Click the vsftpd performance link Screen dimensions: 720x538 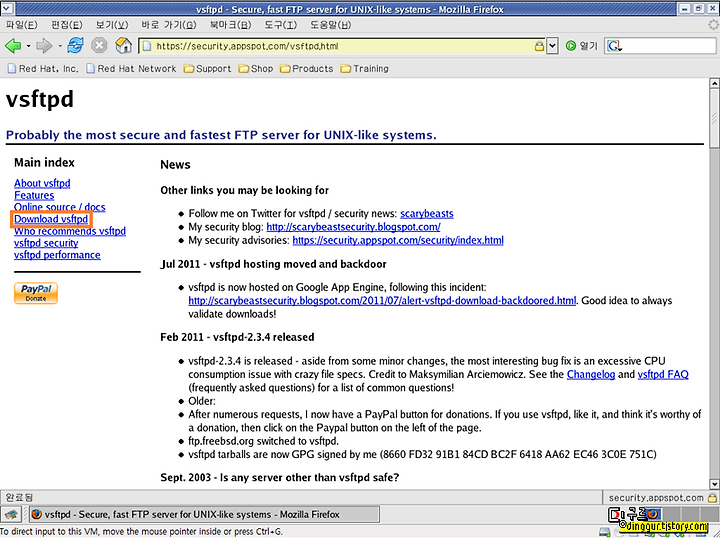(x=57, y=255)
